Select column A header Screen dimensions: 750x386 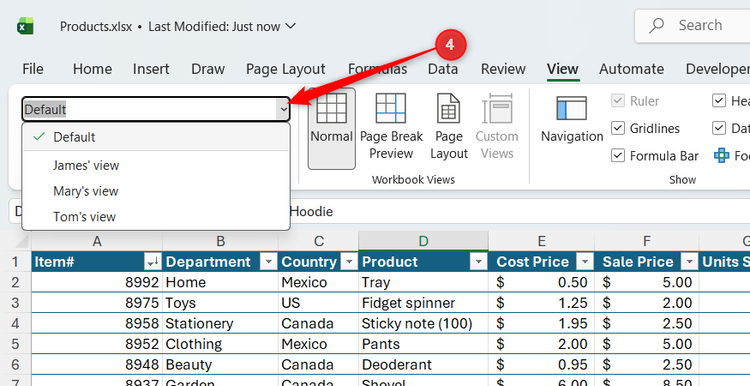[x=97, y=241]
